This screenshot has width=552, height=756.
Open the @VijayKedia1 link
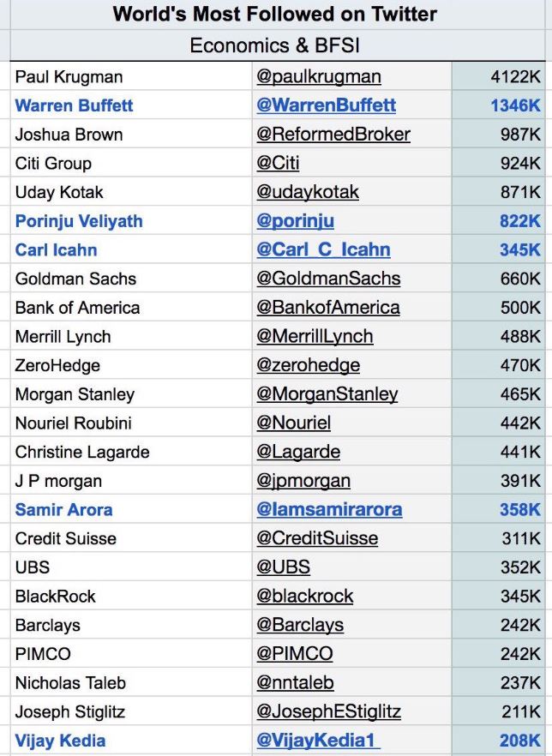coord(318,741)
